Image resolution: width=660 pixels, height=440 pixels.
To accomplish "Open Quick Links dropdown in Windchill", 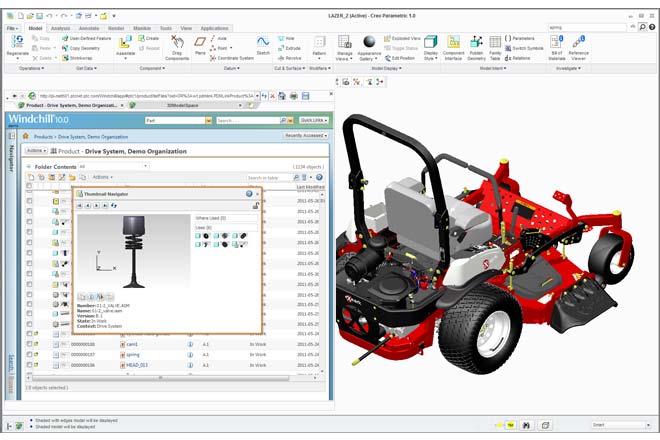I will click(314, 120).
